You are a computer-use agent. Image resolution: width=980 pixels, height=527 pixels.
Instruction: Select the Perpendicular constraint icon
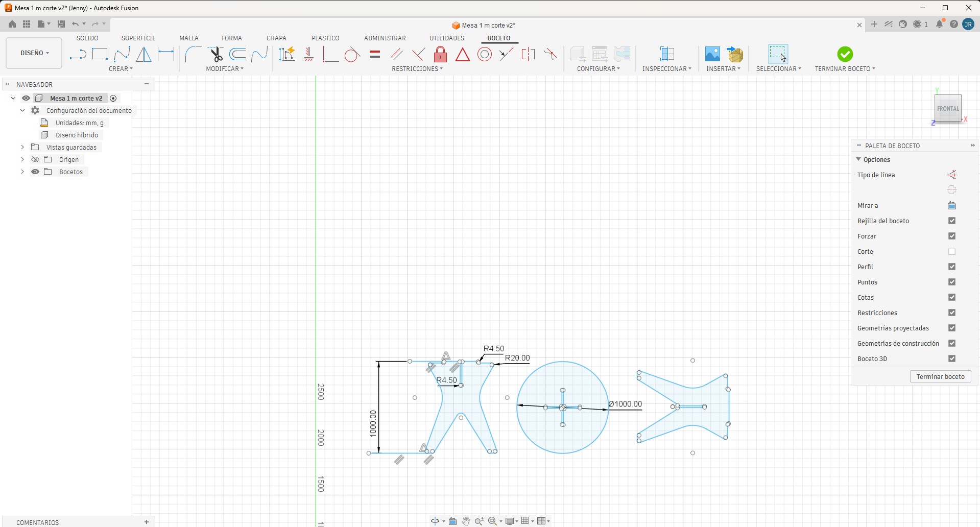[x=418, y=54]
